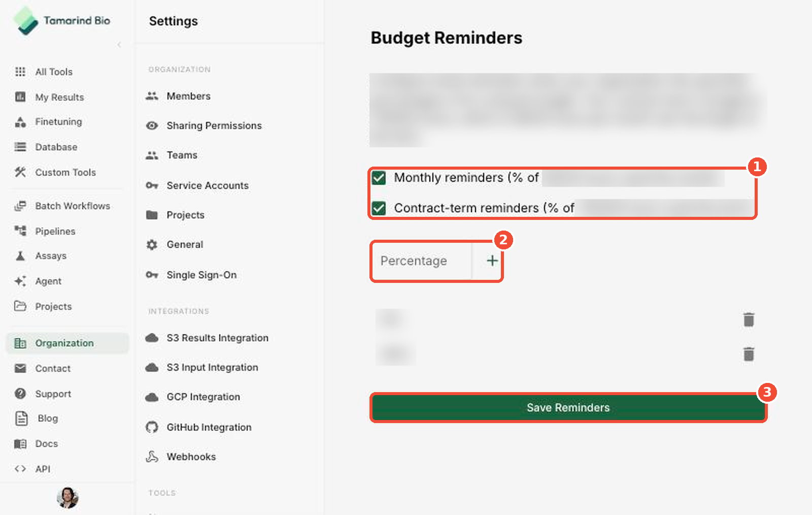Click the Custom Tools wrench icon
The height and width of the screenshot is (515, 812).
[20, 172]
